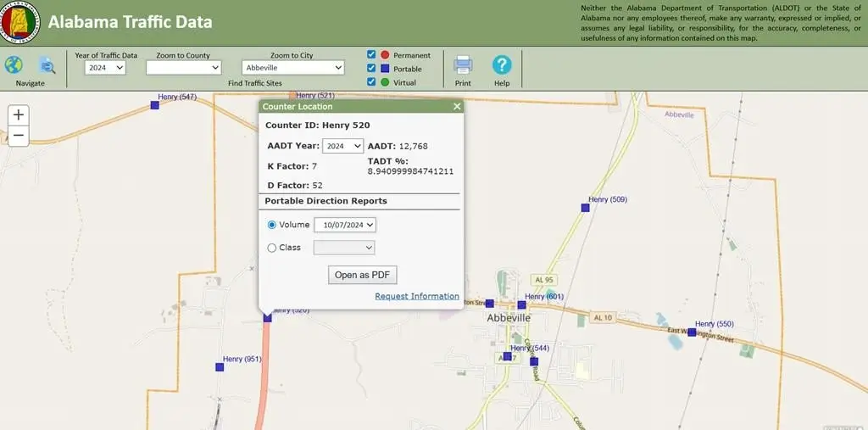Image resolution: width=868 pixels, height=430 pixels.
Task: Close the Counter Location popup
Action: (457, 107)
